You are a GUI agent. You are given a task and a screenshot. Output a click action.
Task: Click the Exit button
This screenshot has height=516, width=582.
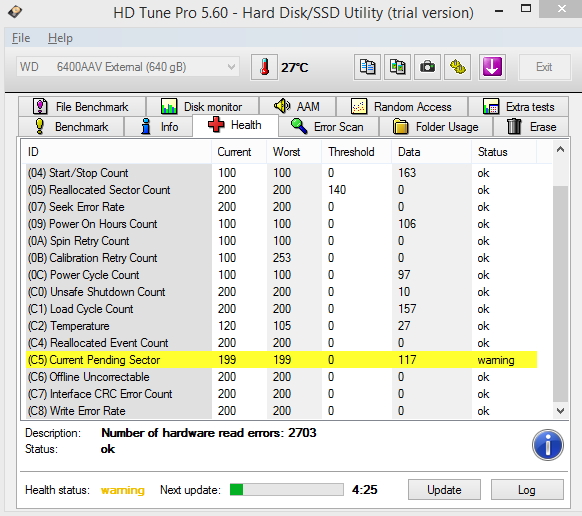coord(544,67)
